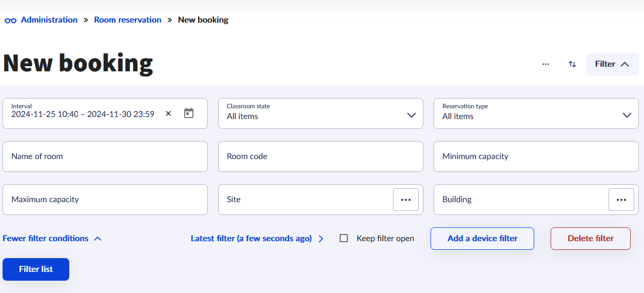
Task: Click the arrow next to Latest filter
Action: [321, 239]
